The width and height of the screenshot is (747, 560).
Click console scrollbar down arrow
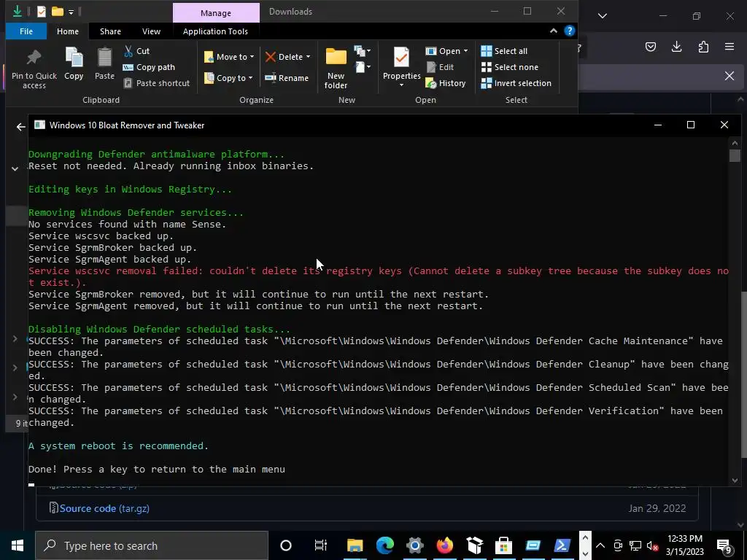tap(735, 480)
